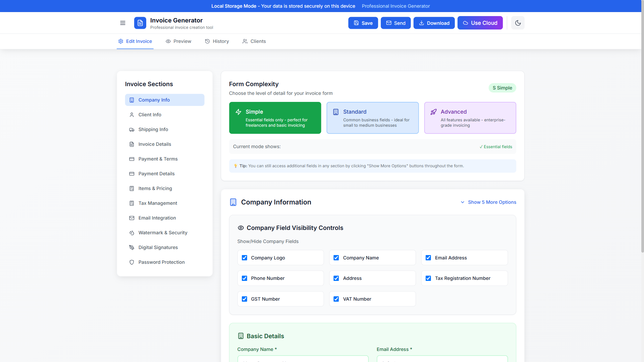Screen dimensions: 644x362
Task: Click the Password Protection shield icon
Action: pyautogui.click(x=132, y=262)
